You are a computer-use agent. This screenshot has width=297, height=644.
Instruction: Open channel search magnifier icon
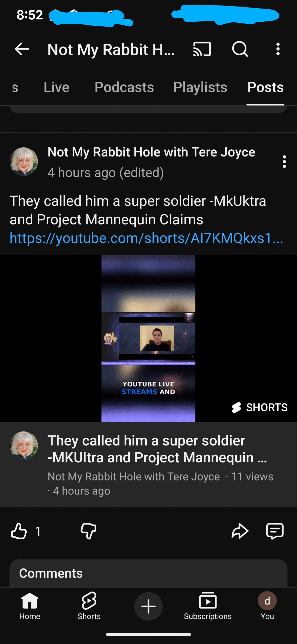[x=240, y=49]
